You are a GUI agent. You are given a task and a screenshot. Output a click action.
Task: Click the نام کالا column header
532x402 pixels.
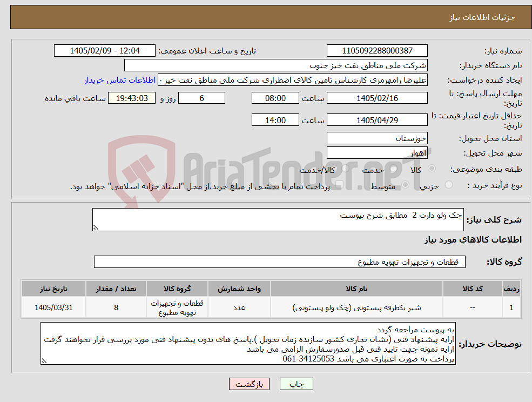356,289
